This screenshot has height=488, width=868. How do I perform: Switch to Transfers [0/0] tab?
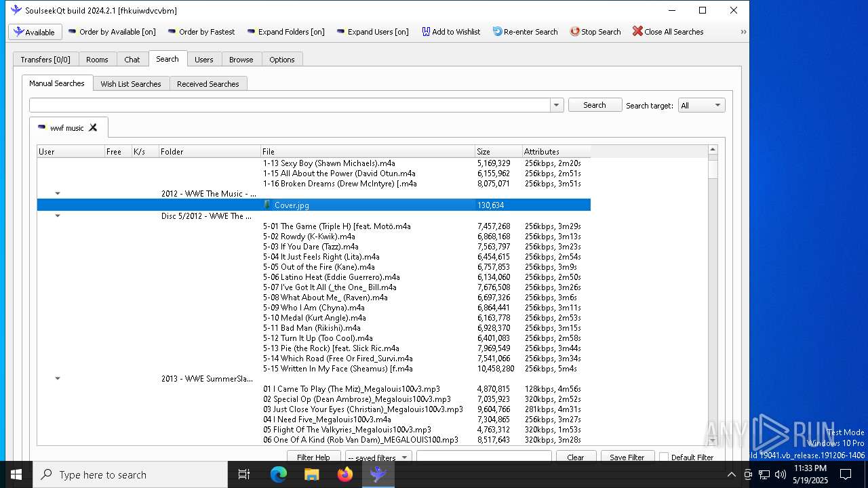click(x=45, y=60)
